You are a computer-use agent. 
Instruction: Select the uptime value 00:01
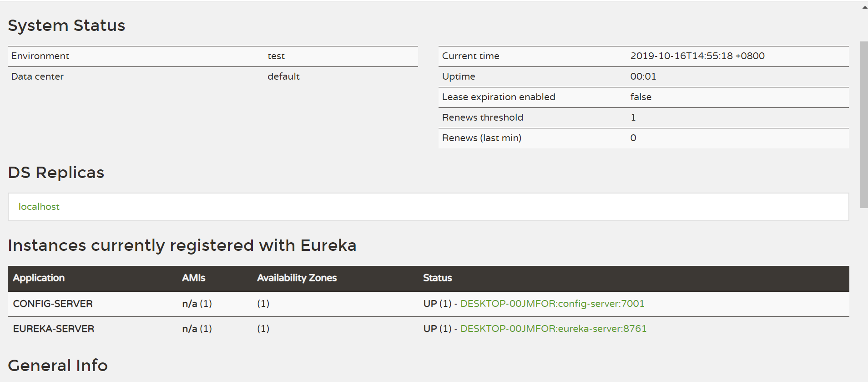pos(643,76)
